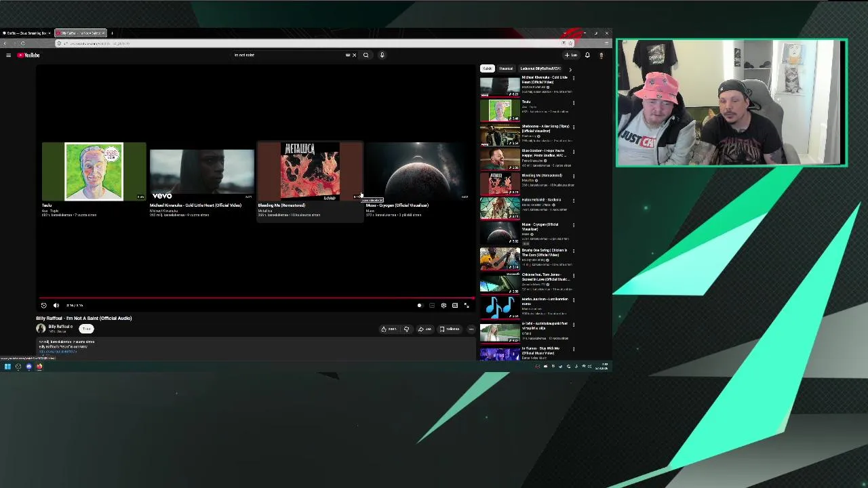The height and width of the screenshot is (488, 868).
Task: Click the subscribe (Tilaa) button
Action: (86, 329)
